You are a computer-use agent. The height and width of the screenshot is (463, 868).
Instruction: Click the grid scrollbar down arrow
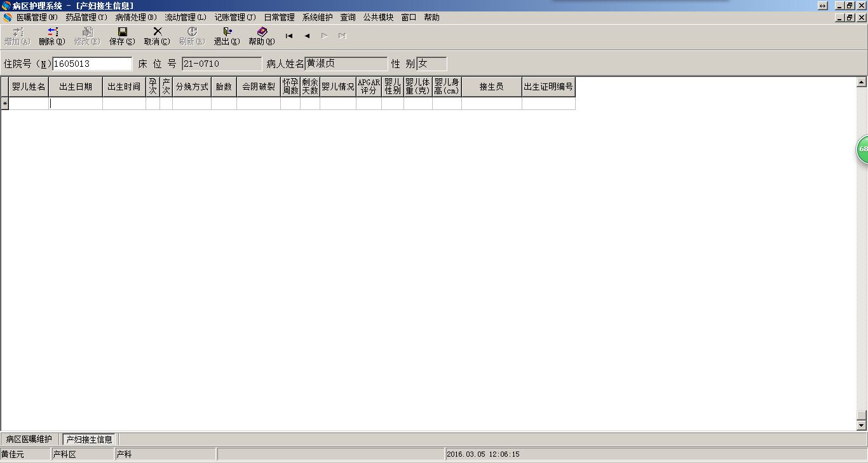coord(862,425)
